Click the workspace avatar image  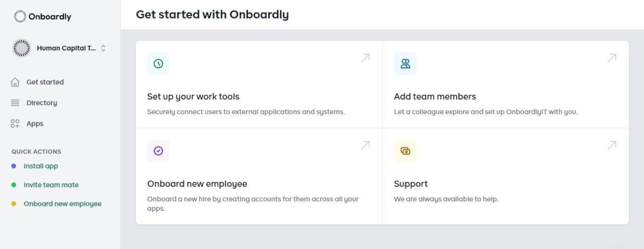(x=21, y=48)
